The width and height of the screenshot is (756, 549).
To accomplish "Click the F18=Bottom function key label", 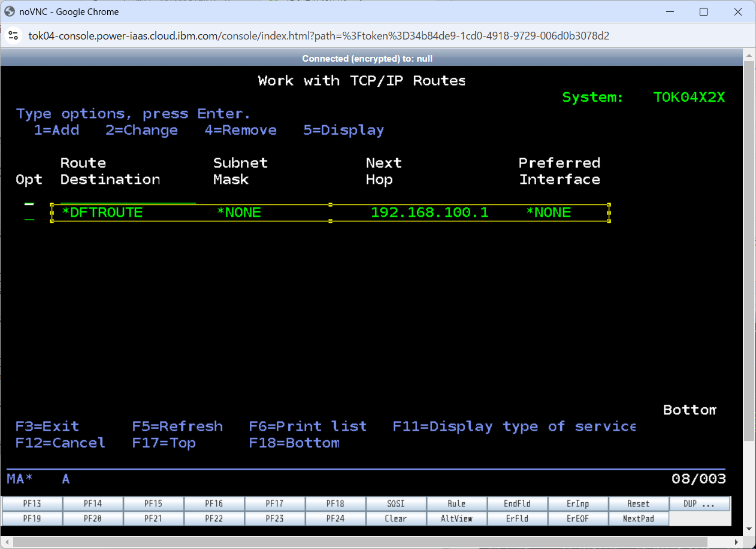I will point(294,443).
